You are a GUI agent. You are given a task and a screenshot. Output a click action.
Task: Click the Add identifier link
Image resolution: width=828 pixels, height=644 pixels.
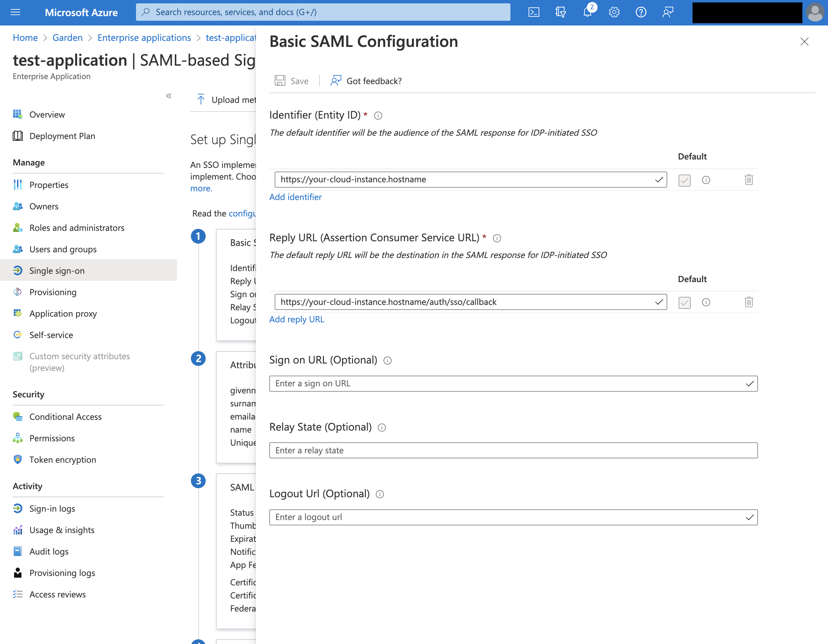tap(295, 197)
